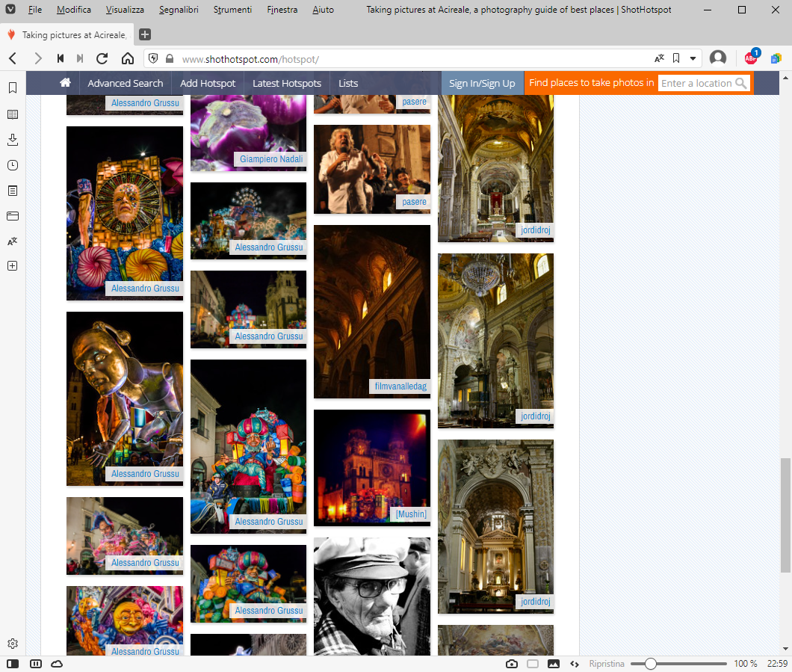Open the [Mushin] photographer link
The height and width of the screenshot is (672, 792).
(411, 514)
